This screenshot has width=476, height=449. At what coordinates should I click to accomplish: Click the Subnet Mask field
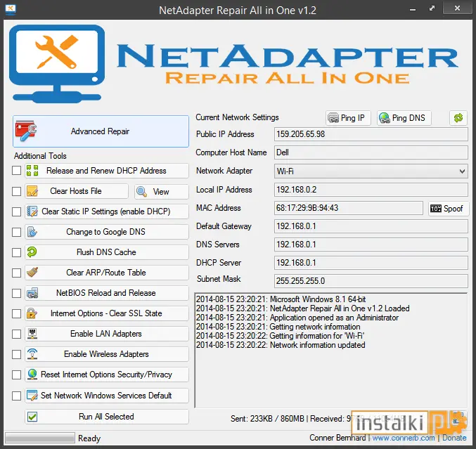371,281
